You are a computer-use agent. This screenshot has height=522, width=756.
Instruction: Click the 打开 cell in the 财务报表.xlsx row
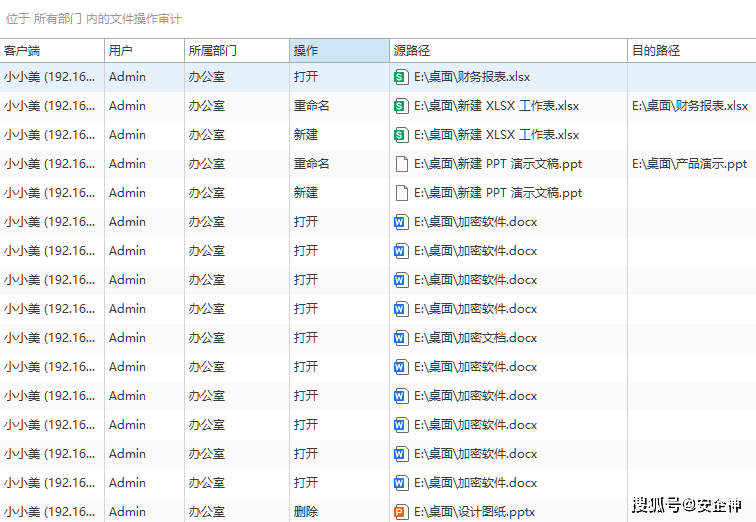tap(306, 76)
